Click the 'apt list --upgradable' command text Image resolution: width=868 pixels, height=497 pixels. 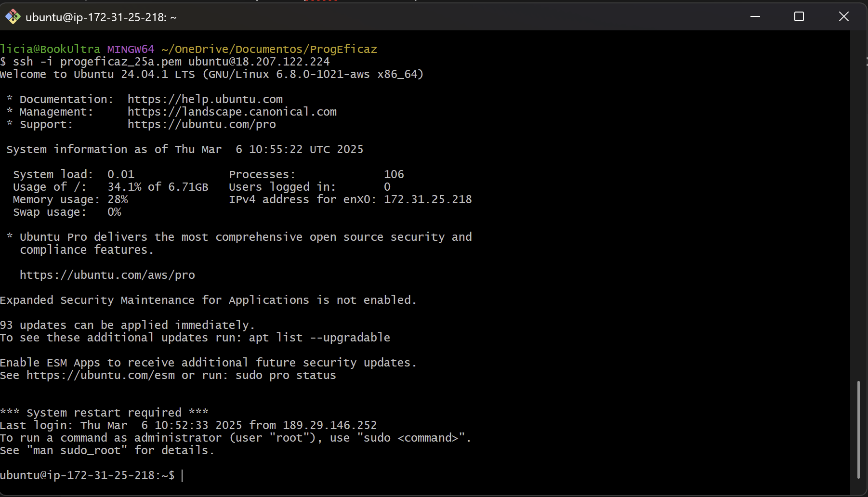tap(319, 338)
